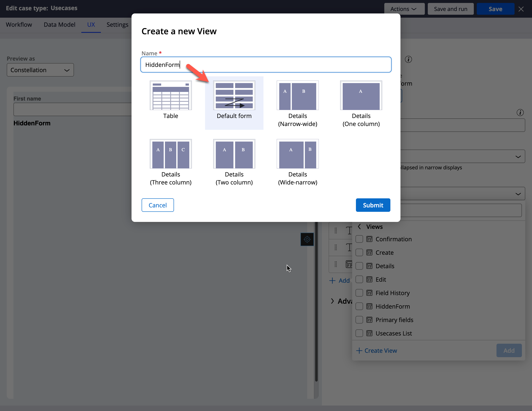Click the HiddenForm view icon

pyautogui.click(x=369, y=306)
